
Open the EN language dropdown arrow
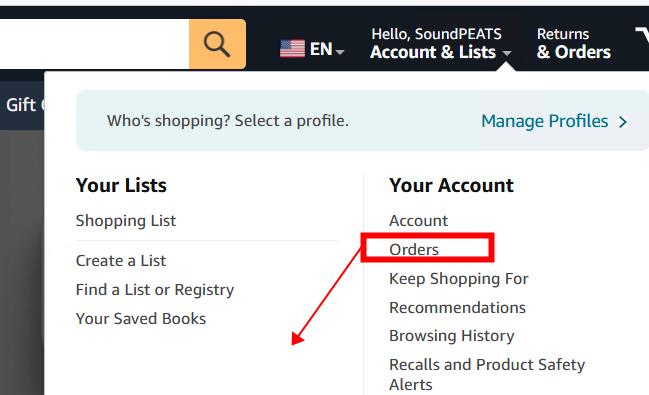point(340,52)
